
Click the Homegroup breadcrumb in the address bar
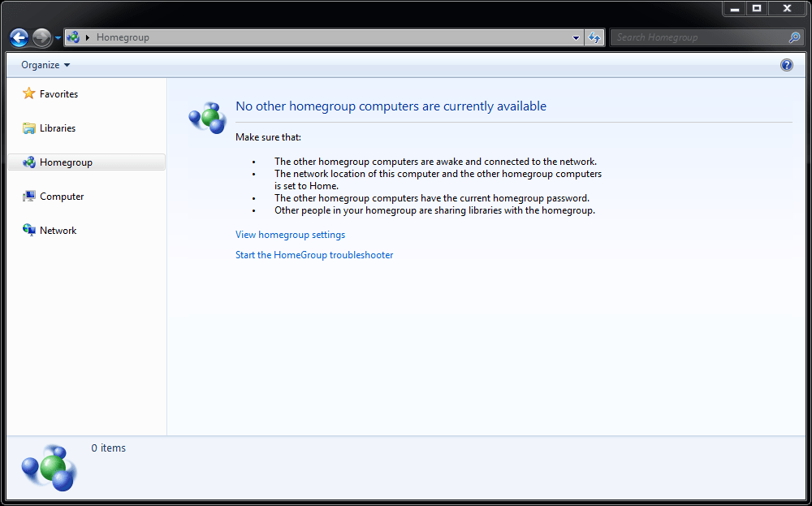tap(122, 37)
